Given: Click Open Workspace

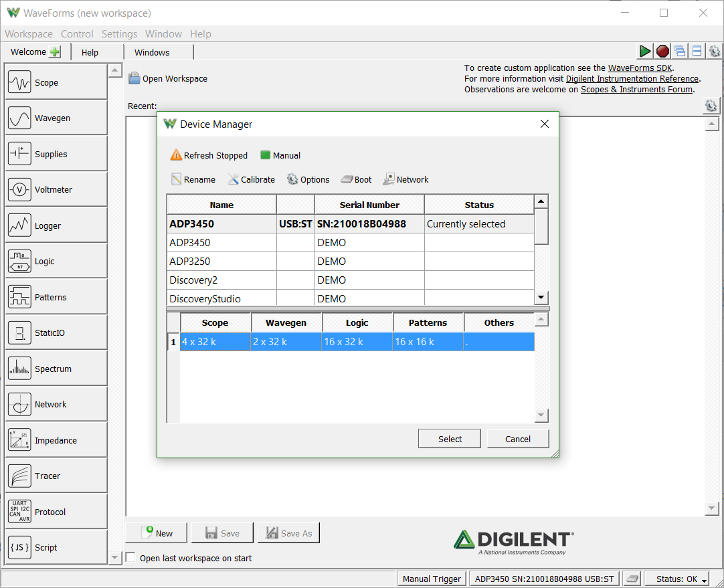Looking at the screenshot, I should pos(168,78).
